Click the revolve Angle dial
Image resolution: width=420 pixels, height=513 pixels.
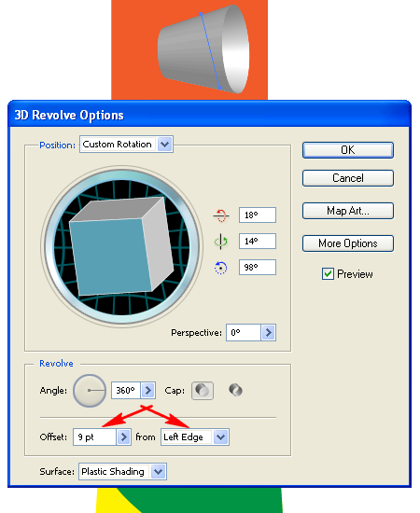tap(90, 391)
